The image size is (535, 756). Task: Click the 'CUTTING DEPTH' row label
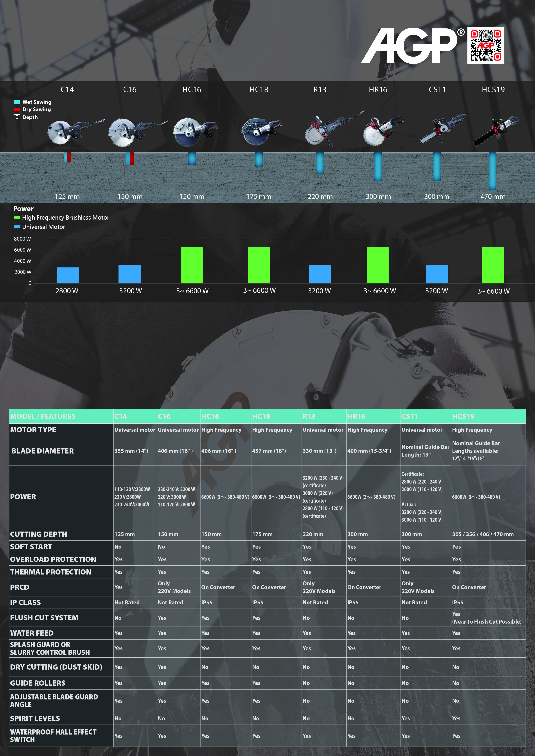pos(39,534)
